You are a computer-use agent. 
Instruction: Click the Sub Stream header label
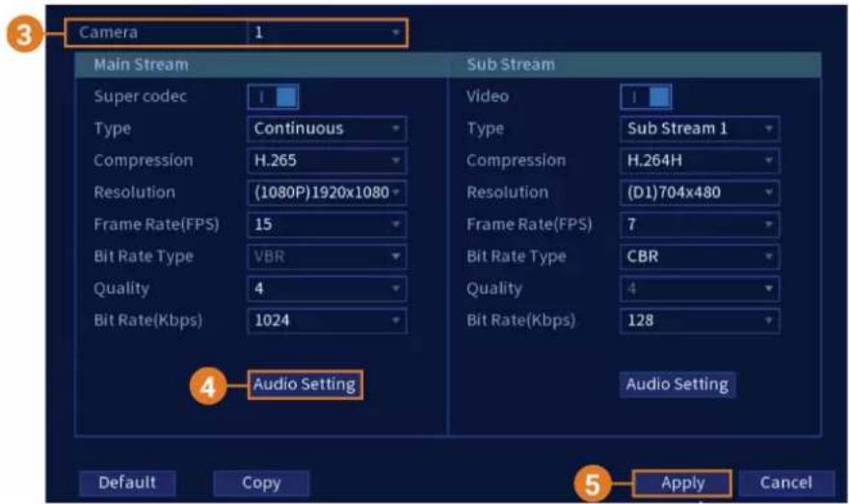(511, 65)
